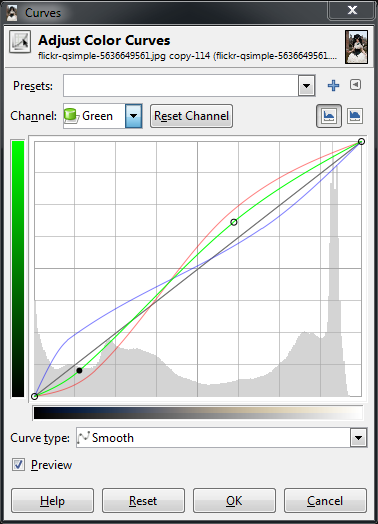Click the green cylinder channel icon

(71, 116)
